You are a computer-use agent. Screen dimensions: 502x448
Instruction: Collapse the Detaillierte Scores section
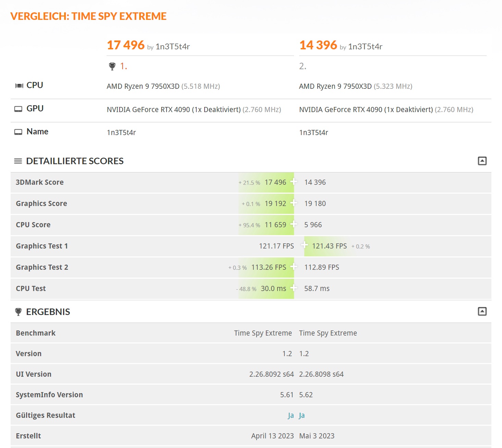(482, 161)
